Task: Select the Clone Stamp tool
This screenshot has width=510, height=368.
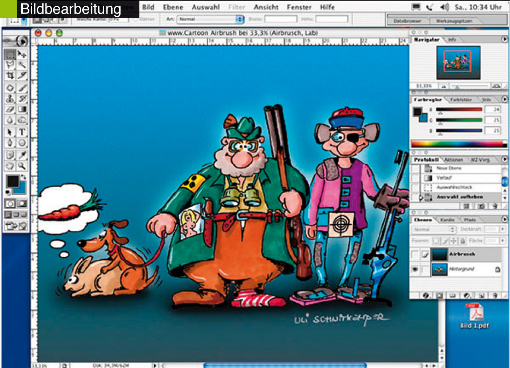Action: pyautogui.click(x=10, y=98)
